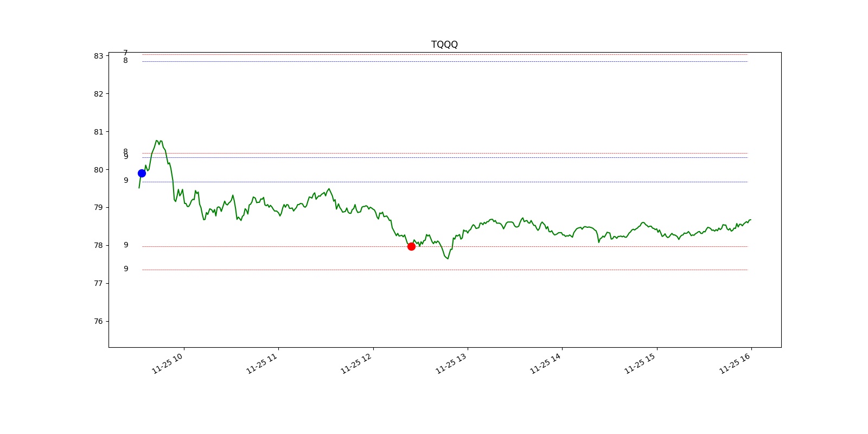Click the y-axis label 81
The image size is (868, 434).
pyautogui.click(x=98, y=132)
